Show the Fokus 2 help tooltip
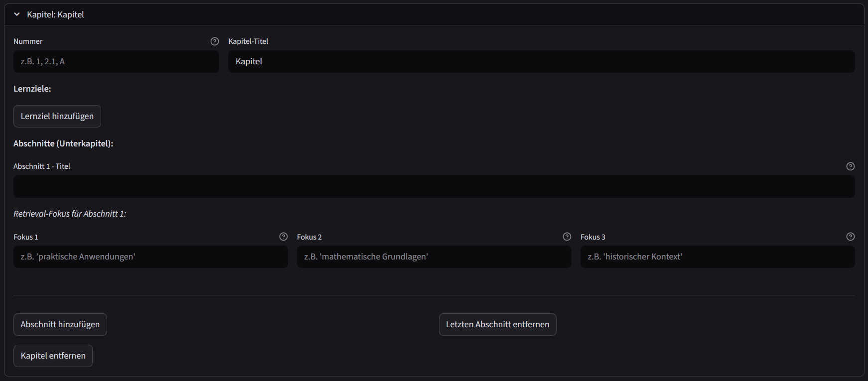This screenshot has width=868, height=381. [567, 237]
